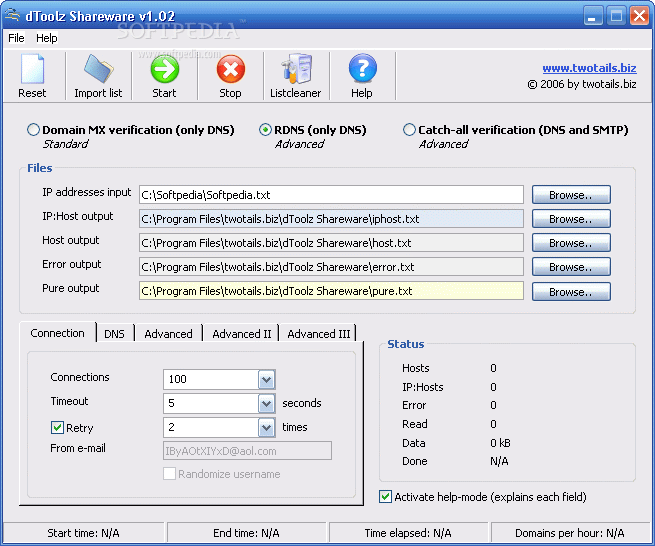This screenshot has height=546, width=655.
Task: Browse for Error output file
Action: (571, 267)
